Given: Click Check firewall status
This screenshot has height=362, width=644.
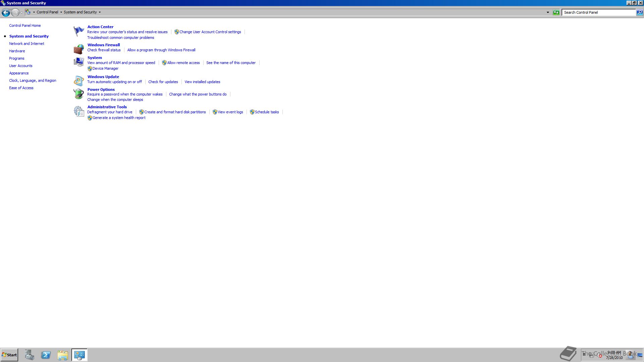Looking at the screenshot, I should click(104, 50).
